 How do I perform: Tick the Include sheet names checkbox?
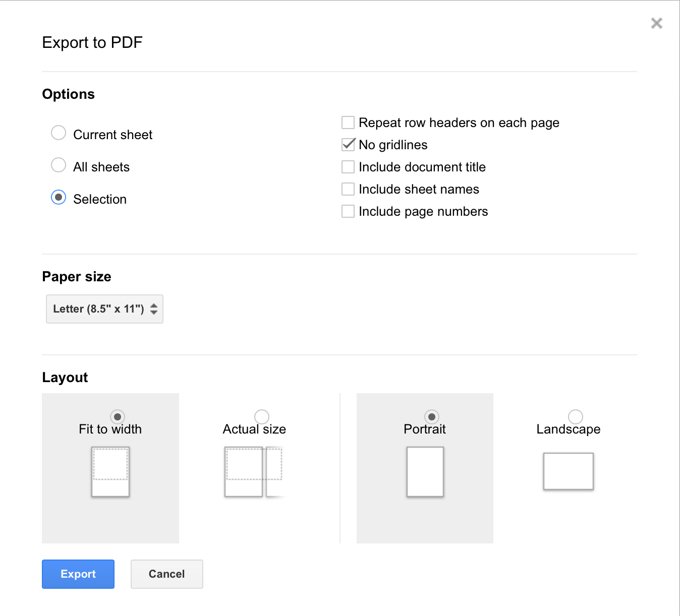tap(348, 189)
